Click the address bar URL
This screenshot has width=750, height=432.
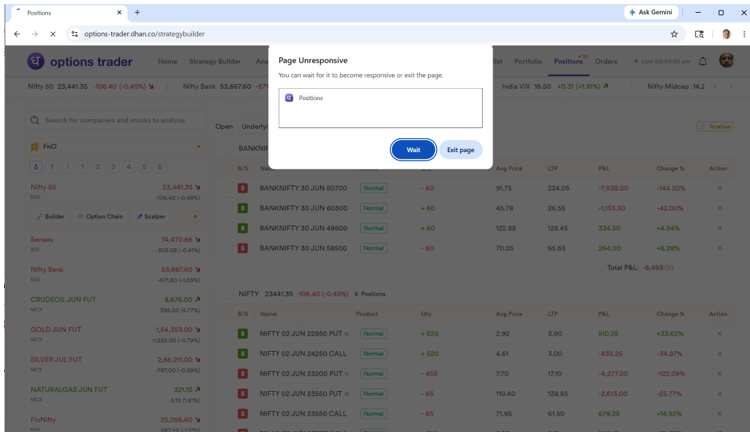[x=144, y=34]
